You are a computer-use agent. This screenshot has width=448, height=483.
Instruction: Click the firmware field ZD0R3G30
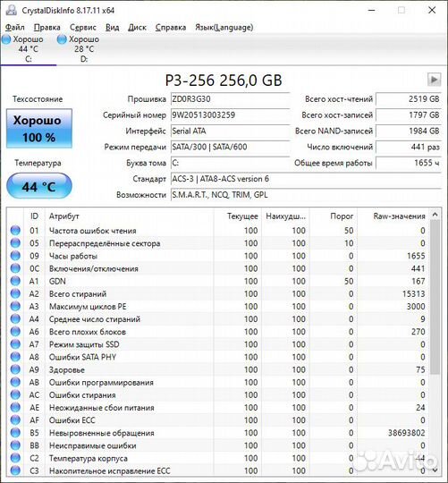230,99
